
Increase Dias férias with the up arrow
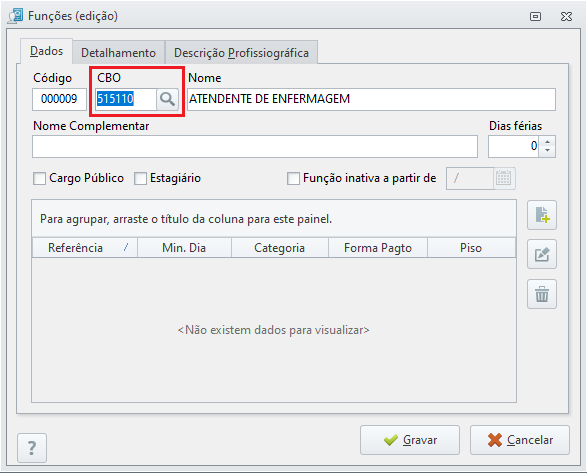point(547,142)
